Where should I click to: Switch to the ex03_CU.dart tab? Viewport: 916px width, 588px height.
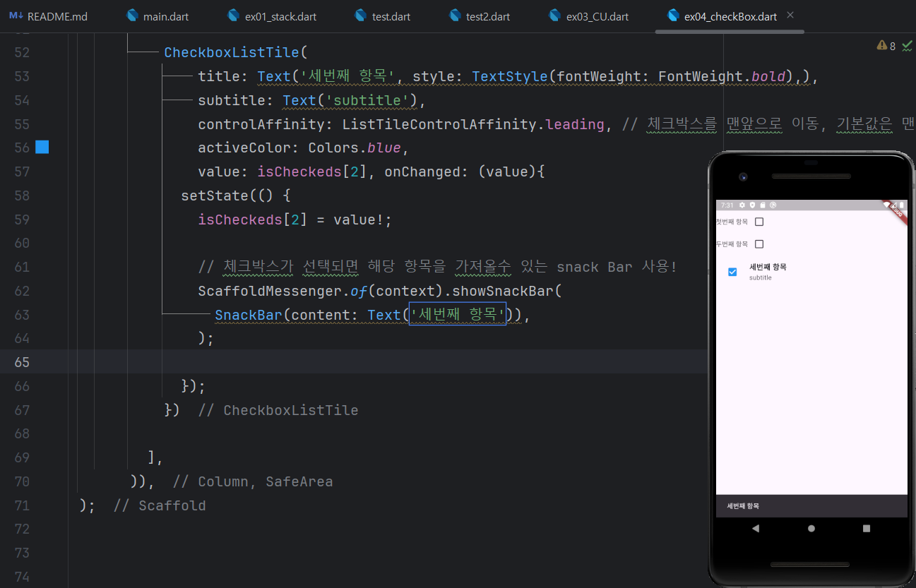coord(588,16)
